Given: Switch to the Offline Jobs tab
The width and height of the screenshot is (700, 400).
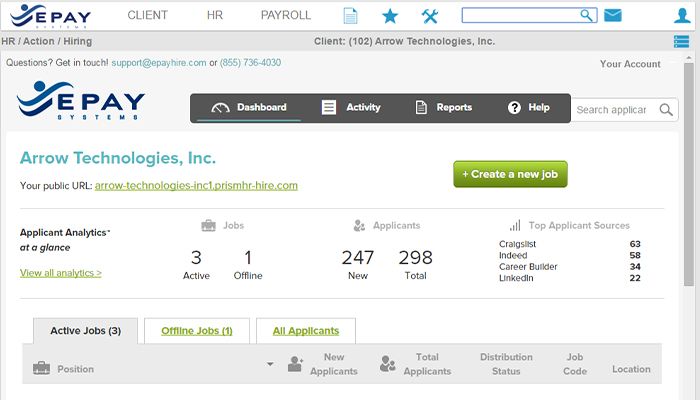Looking at the screenshot, I should pos(197,331).
